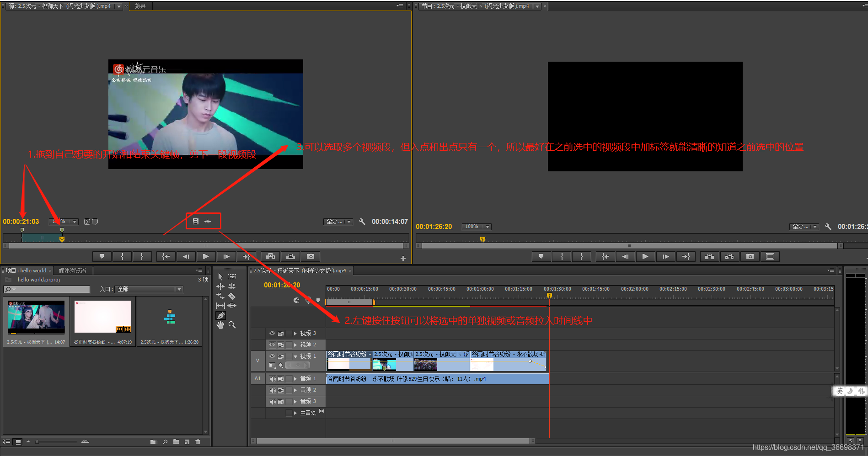The image size is (868, 456).
Task: Open program monitor wrench settings
Action: (828, 227)
